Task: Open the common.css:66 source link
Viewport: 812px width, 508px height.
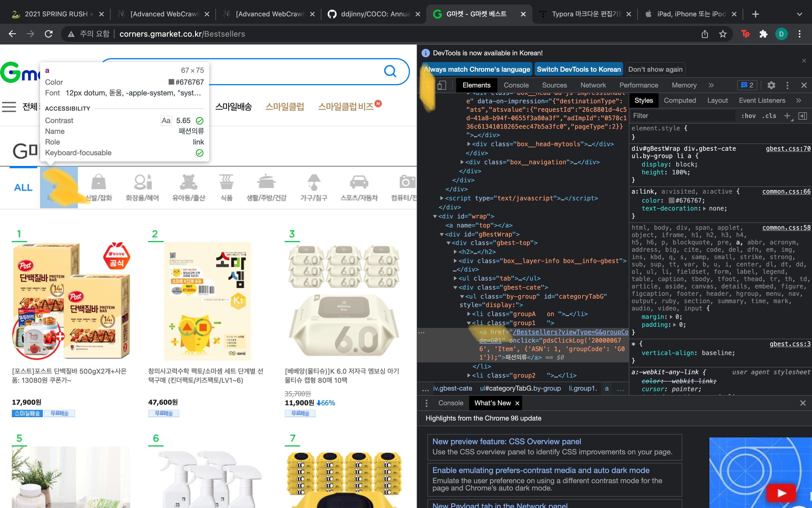Action: tap(786, 192)
